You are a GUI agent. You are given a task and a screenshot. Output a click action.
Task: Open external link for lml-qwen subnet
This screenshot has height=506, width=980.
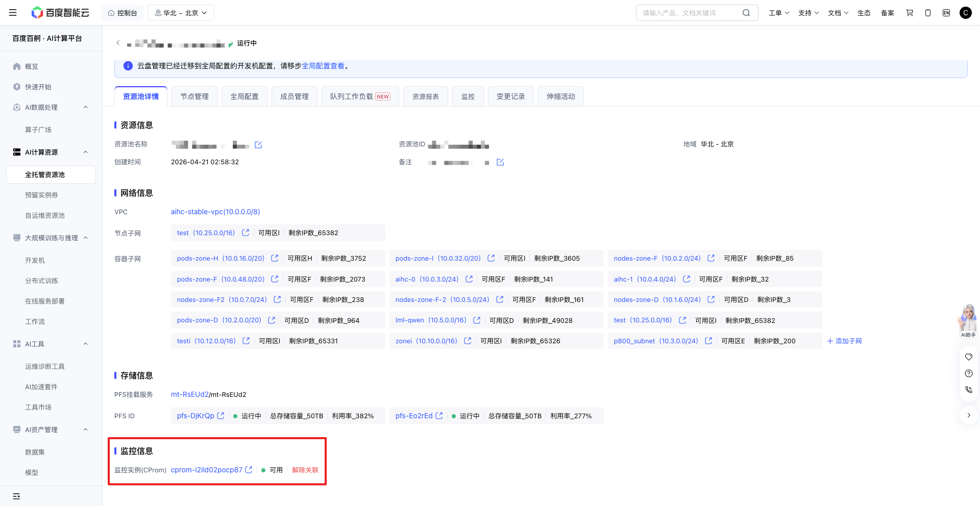tap(477, 320)
